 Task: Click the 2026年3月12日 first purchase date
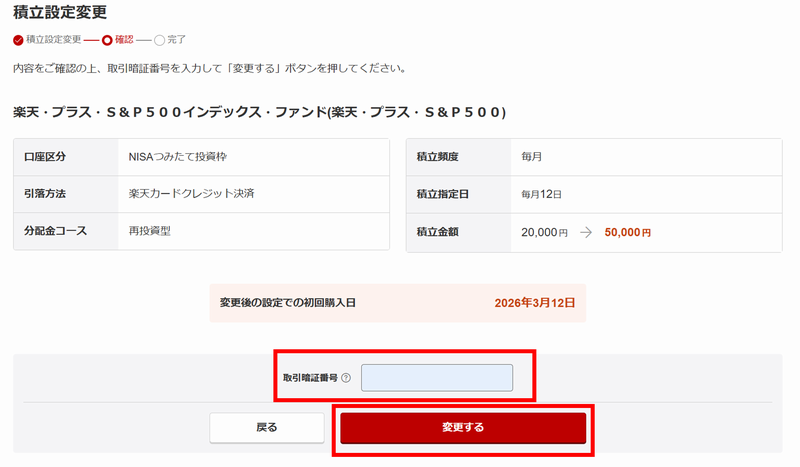534,301
